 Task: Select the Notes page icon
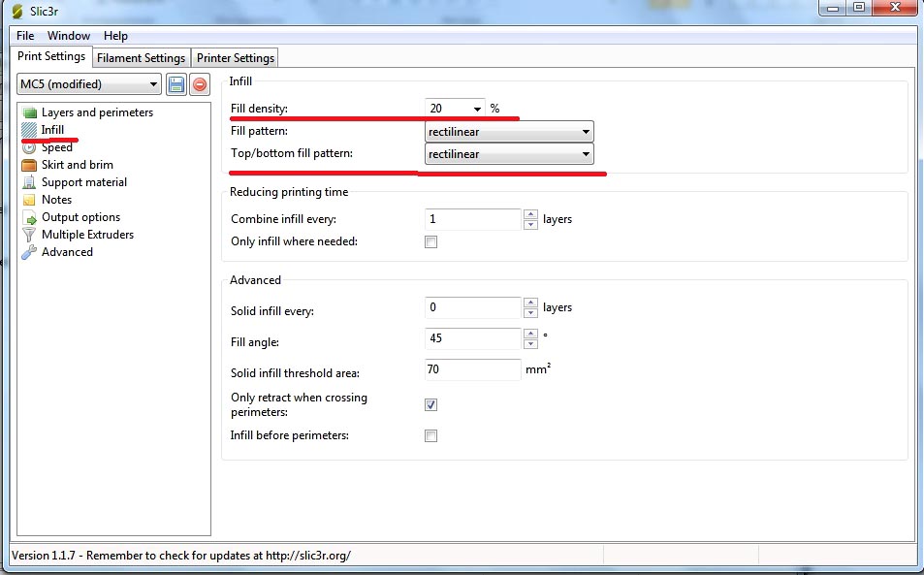coord(29,200)
